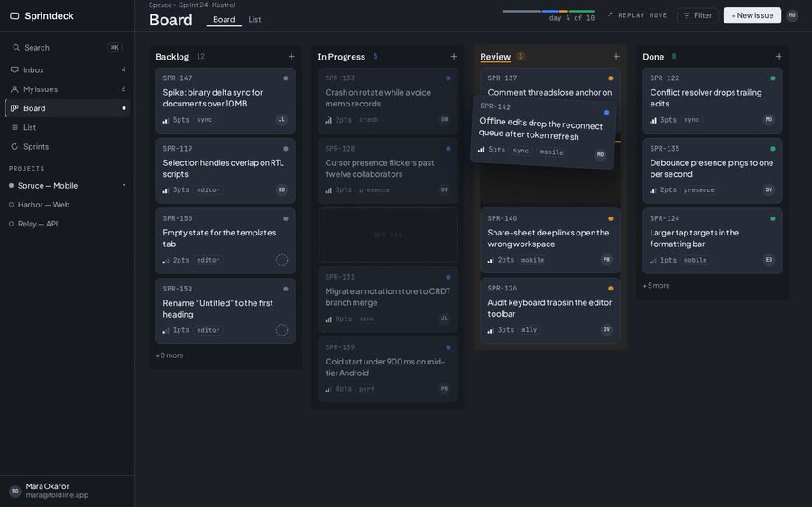Open SPR-140 share-sheet deep links card
This screenshot has width=812, height=507.
(550, 240)
